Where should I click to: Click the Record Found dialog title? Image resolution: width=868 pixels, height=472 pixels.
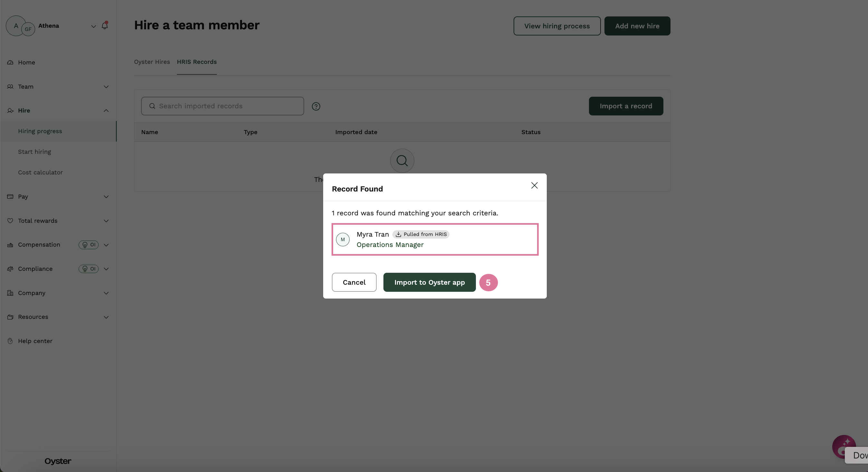(358, 189)
